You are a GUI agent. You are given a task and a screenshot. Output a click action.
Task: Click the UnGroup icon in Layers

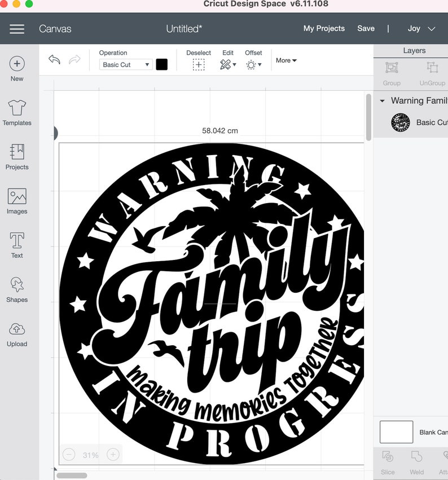432,67
